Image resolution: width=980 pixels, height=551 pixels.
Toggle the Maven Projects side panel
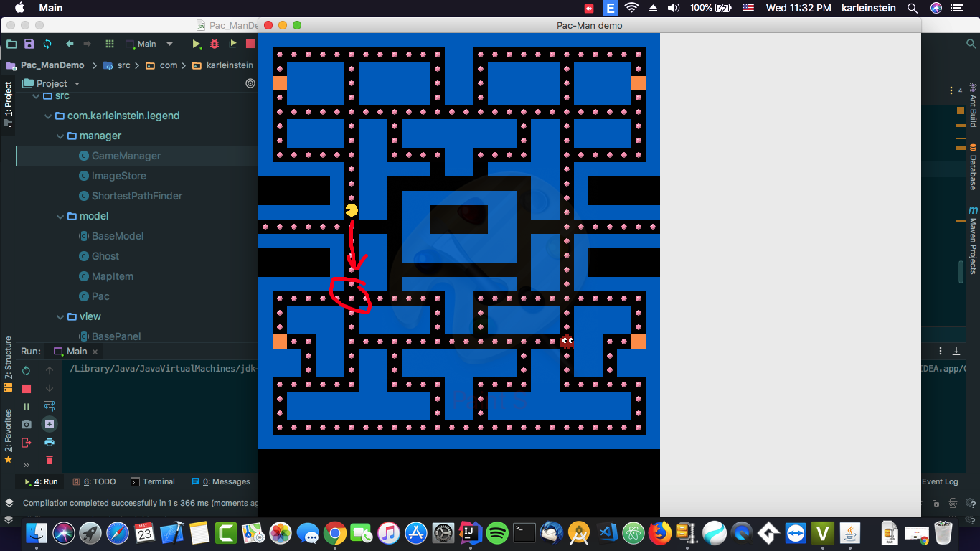pos(973,240)
